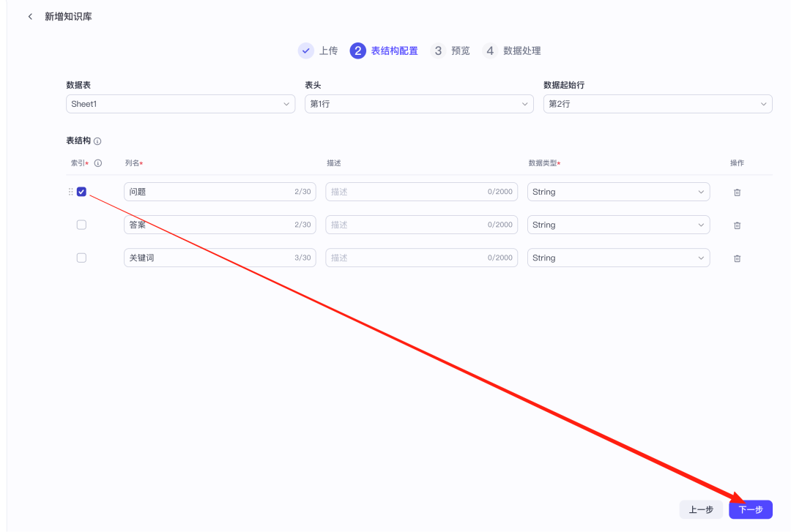Click the info icon beside 表结构
Screen dimensions: 791x532
coord(97,141)
